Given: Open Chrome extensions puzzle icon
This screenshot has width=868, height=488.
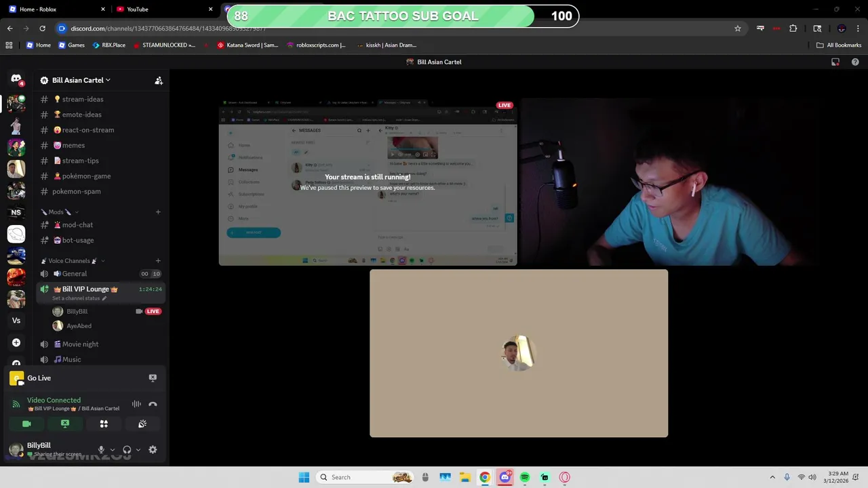Looking at the screenshot, I should pos(793,28).
